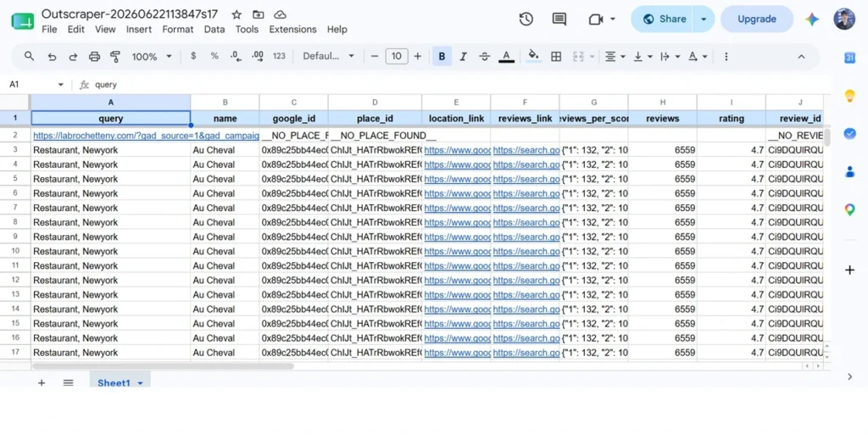Redo the last action

coord(73,57)
